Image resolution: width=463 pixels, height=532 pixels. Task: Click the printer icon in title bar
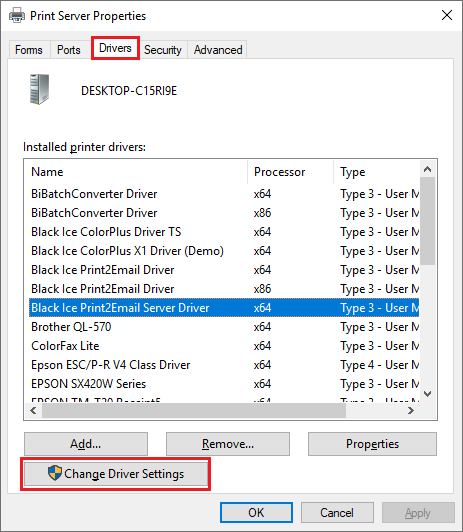click(17, 16)
